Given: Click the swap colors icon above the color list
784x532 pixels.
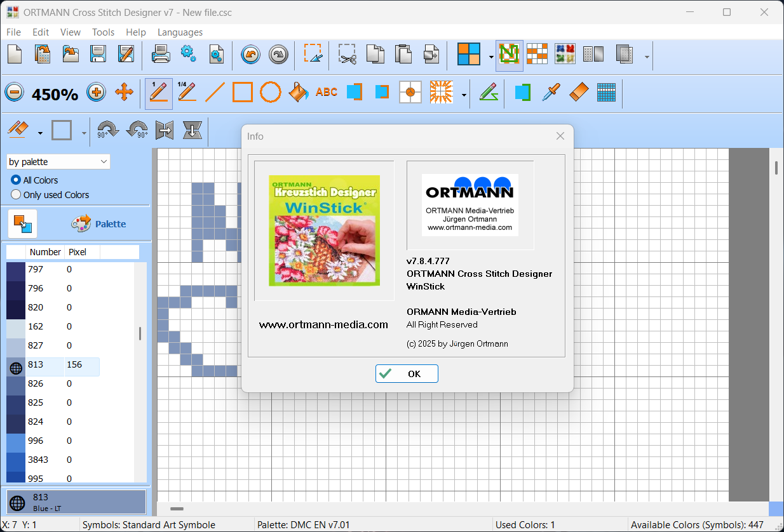Looking at the screenshot, I should [x=22, y=223].
